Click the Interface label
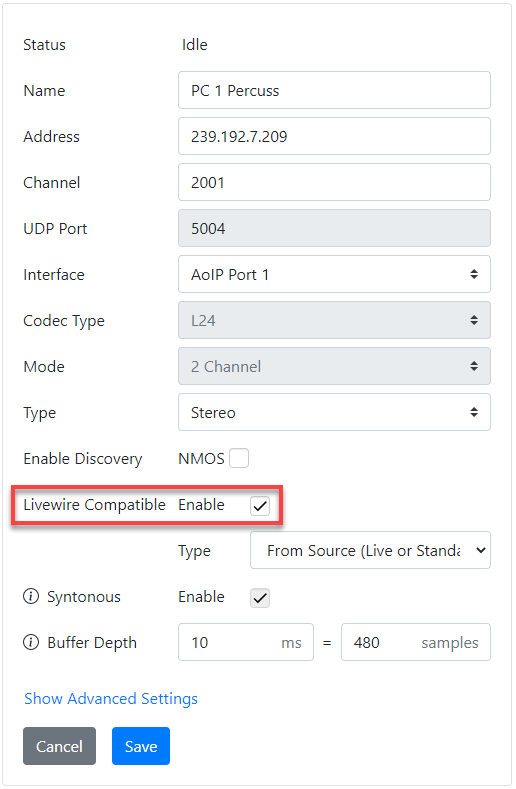516x789 pixels. tap(54, 274)
